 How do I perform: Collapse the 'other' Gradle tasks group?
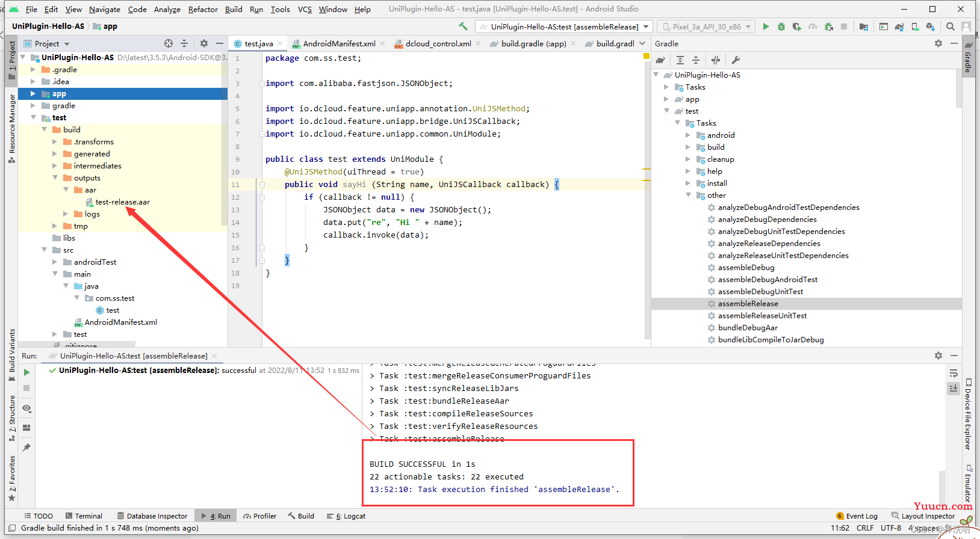tap(688, 196)
